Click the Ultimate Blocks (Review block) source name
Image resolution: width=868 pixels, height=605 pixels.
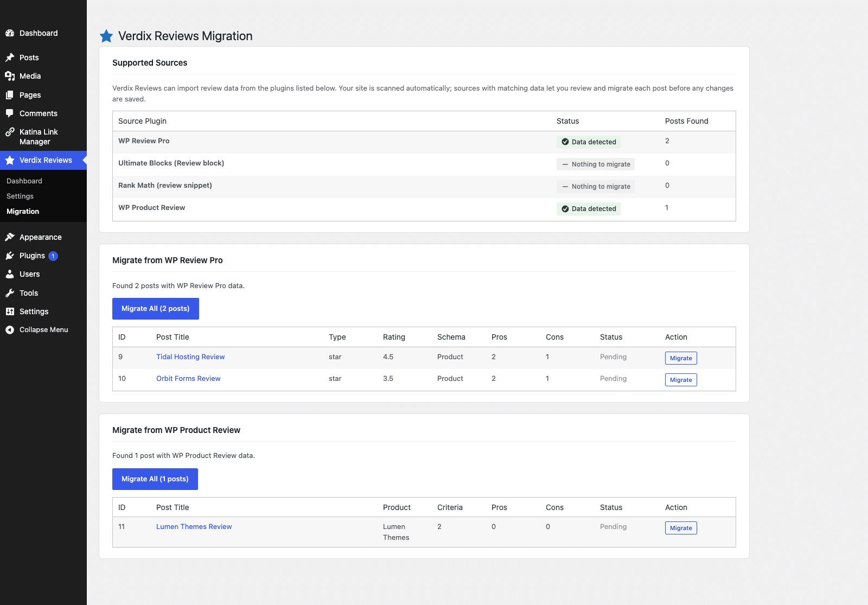coord(171,163)
